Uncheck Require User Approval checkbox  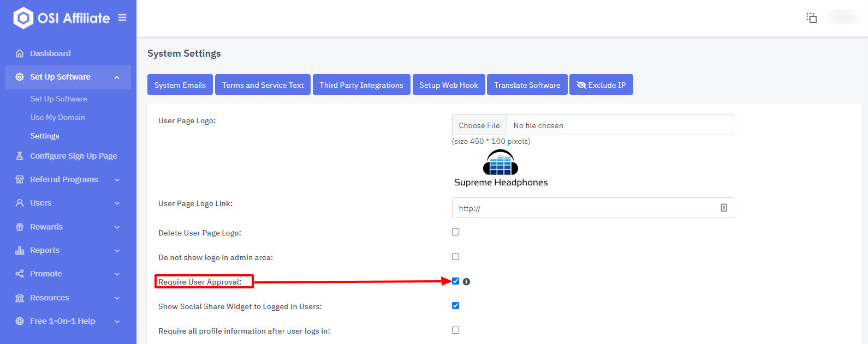point(456,281)
